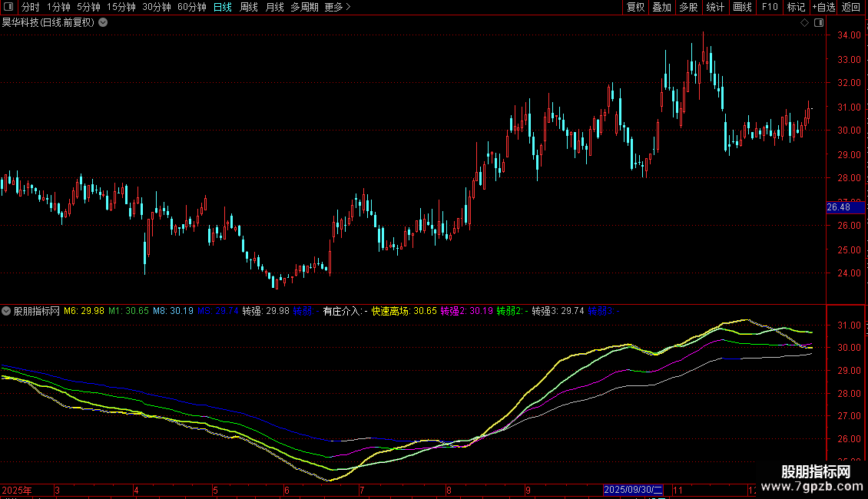Switch to 周线 weekly chart

pyautogui.click(x=249, y=8)
